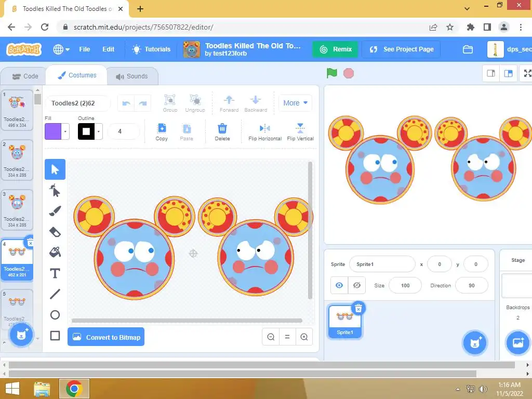
Task: Open the Outline color dropdown arrow
Action: (98, 131)
